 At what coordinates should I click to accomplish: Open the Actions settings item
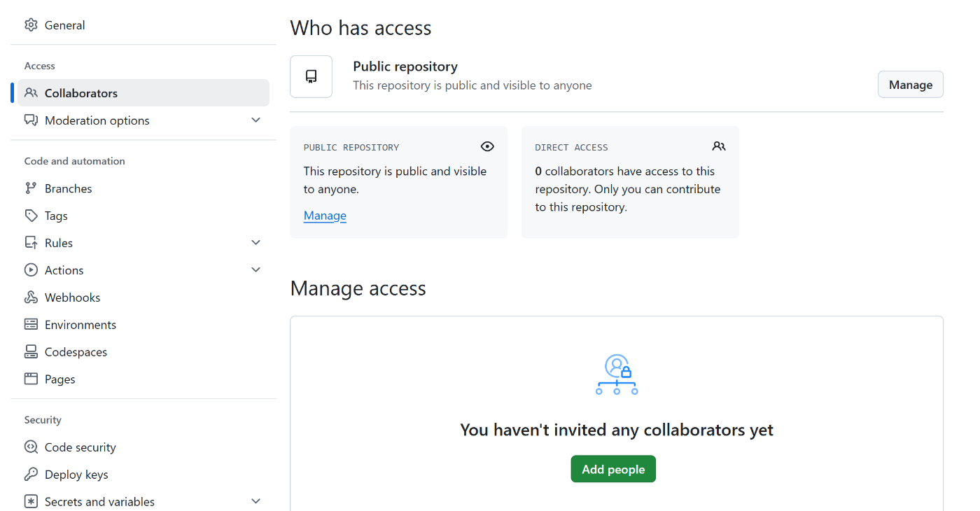tap(143, 270)
